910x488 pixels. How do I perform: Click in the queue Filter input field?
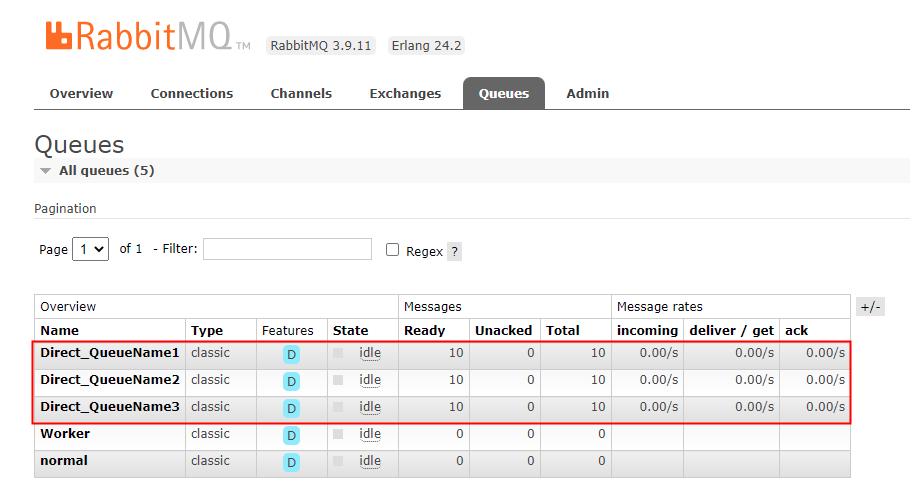287,249
